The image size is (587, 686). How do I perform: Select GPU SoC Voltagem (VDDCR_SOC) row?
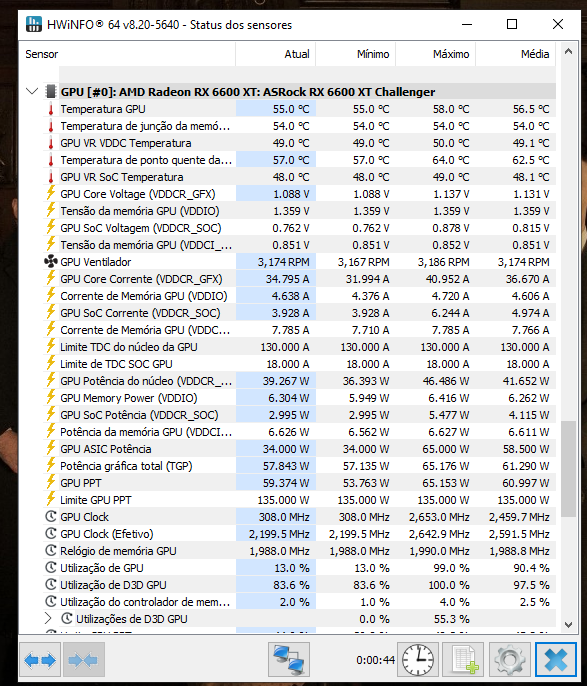[141, 228]
